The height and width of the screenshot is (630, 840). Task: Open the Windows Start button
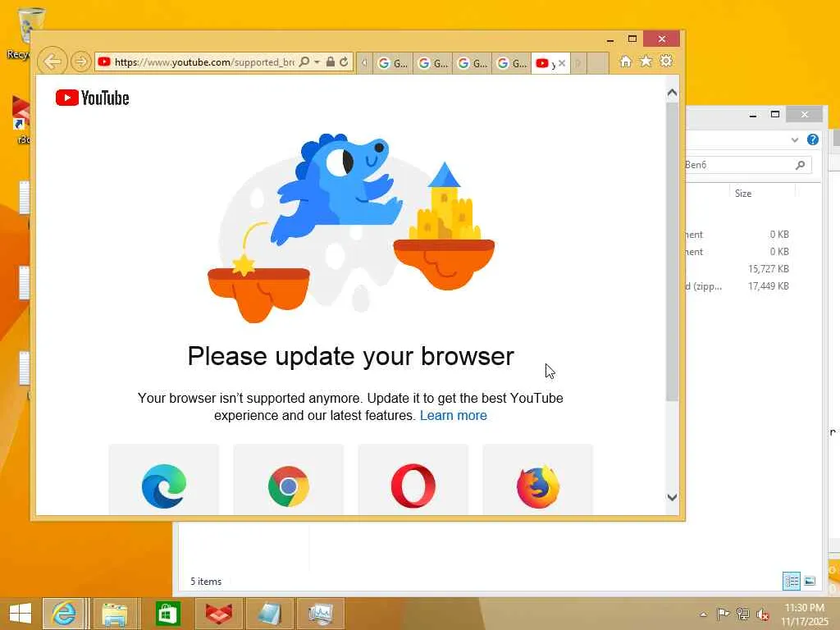coord(21,614)
